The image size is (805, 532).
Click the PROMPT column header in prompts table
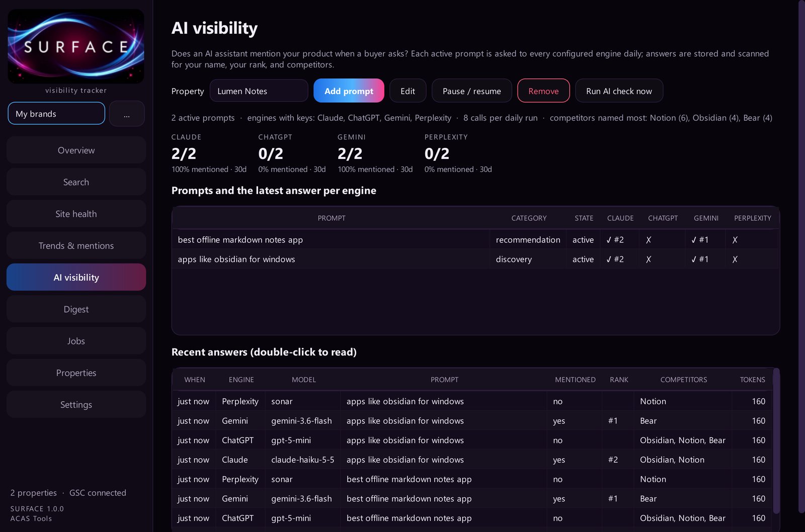tap(331, 218)
